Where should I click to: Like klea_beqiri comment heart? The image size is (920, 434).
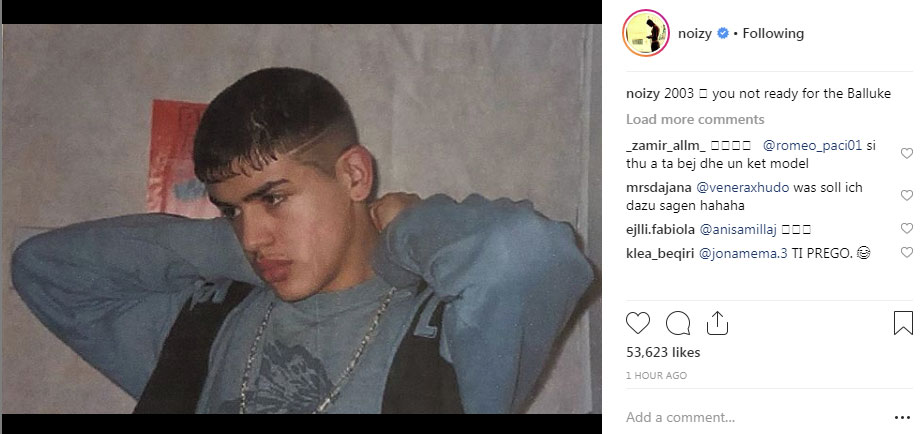(x=907, y=253)
